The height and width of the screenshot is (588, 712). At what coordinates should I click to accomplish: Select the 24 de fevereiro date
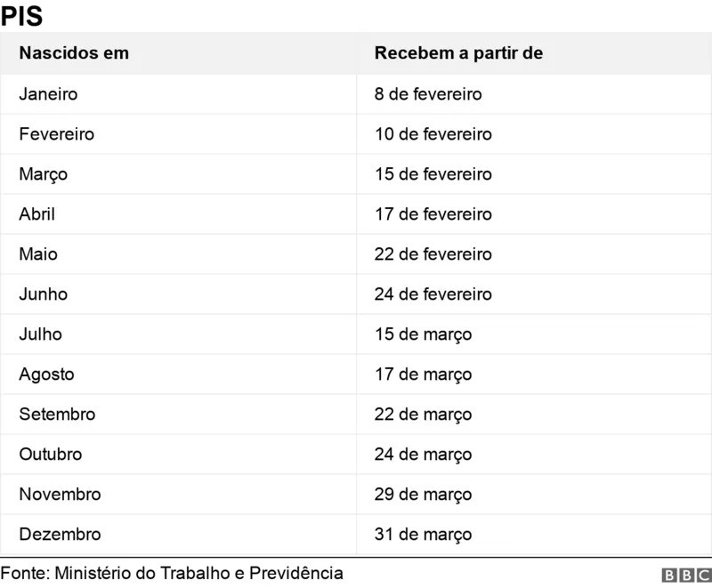(x=433, y=294)
